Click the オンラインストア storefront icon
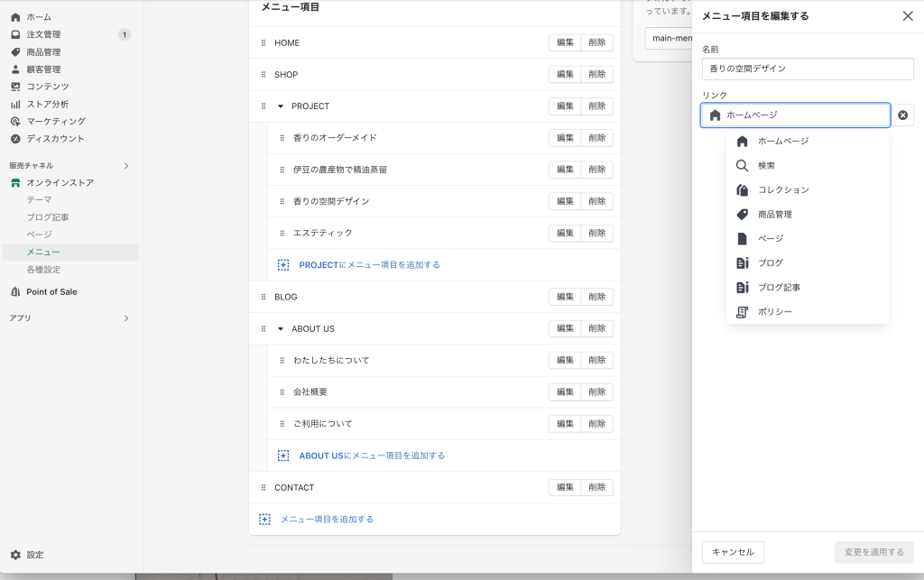 15,183
